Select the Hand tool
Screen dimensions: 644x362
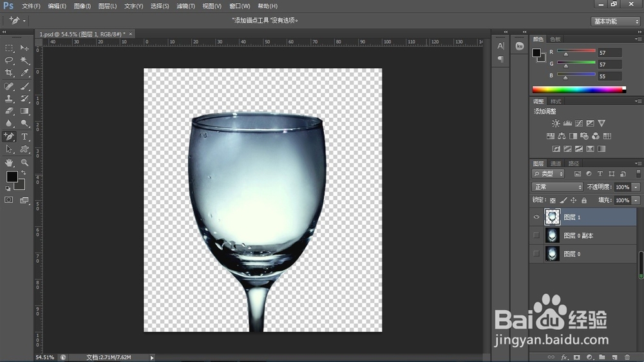click(x=10, y=162)
